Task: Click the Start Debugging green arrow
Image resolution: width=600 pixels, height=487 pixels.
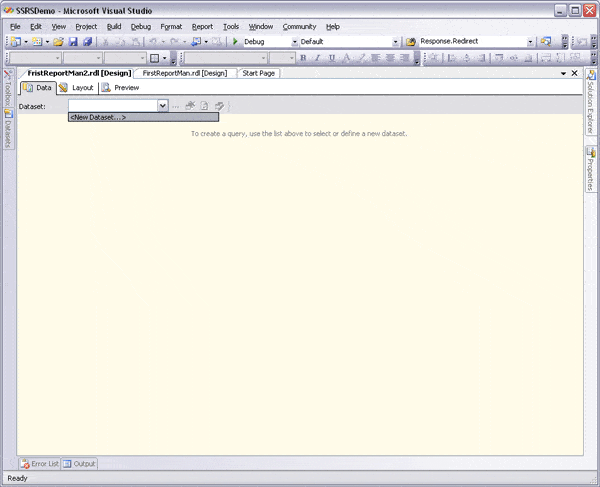Action: 235,41
